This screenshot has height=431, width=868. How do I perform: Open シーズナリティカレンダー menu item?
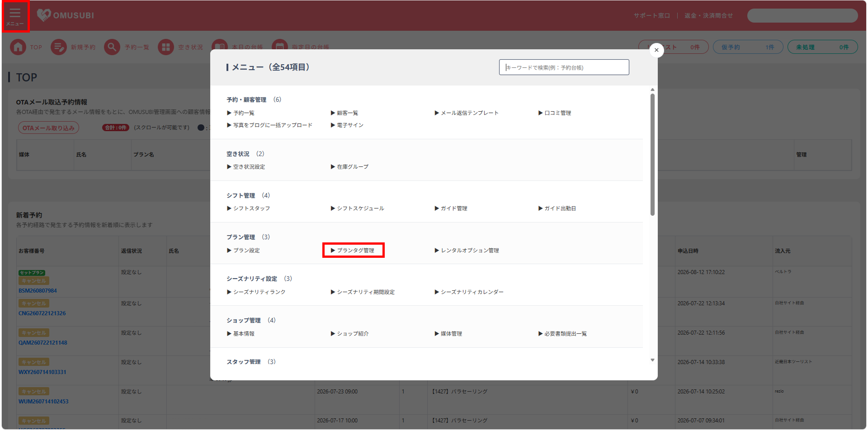[x=469, y=292]
